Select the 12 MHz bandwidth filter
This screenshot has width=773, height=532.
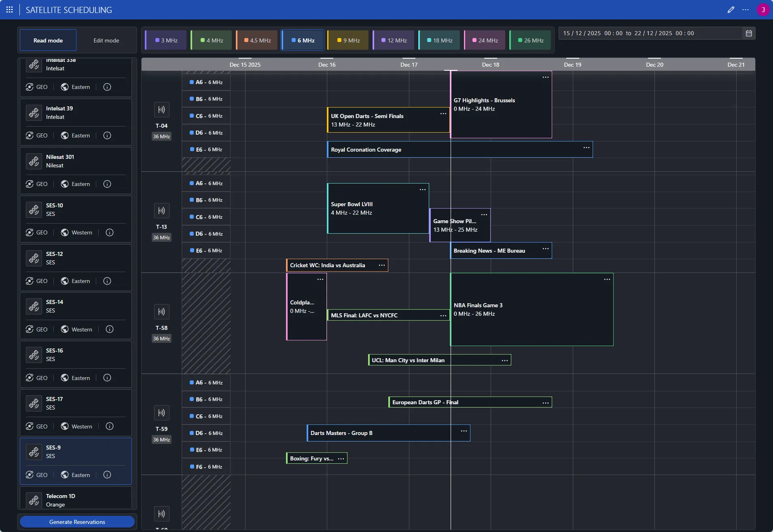click(394, 40)
